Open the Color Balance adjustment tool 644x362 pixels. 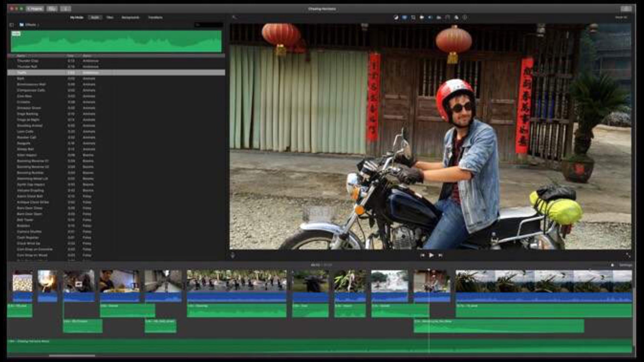(x=396, y=17)
